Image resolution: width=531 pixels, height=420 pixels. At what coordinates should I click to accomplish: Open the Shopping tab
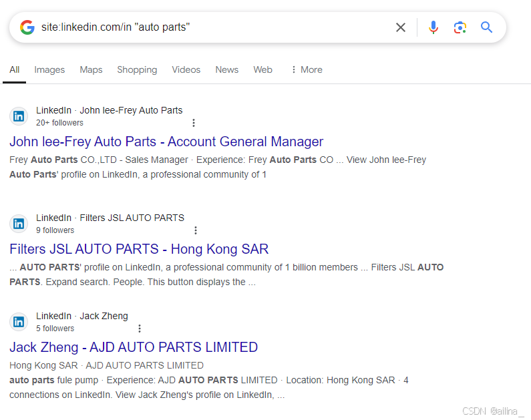pos(137,69)
